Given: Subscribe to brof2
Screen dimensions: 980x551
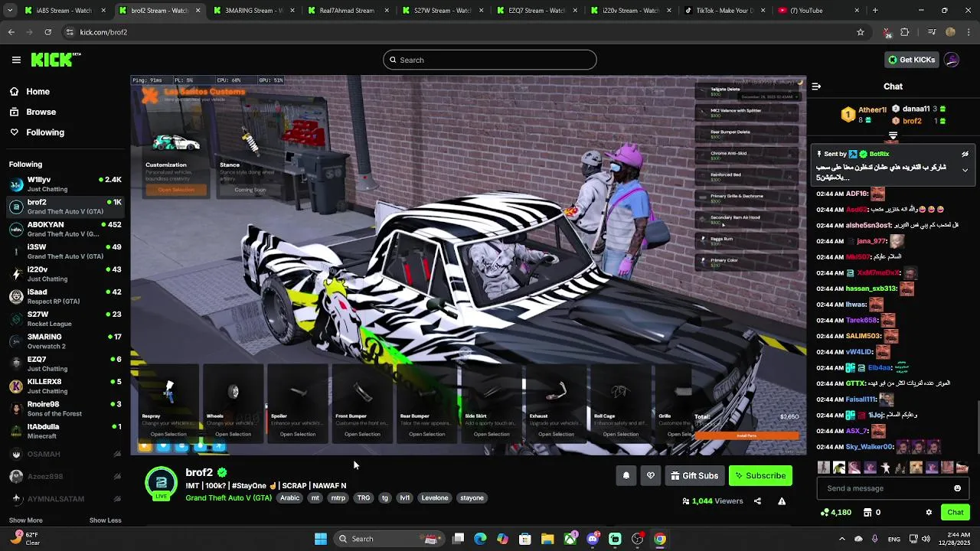Looking at the screenshot, I should point(760,476).
